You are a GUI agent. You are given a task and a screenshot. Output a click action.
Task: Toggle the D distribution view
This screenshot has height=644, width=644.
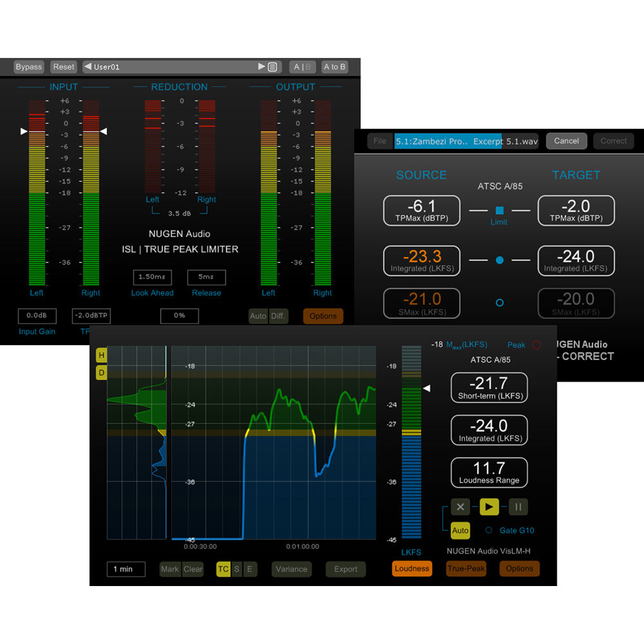pyautogui.click(x=101, y=372)
